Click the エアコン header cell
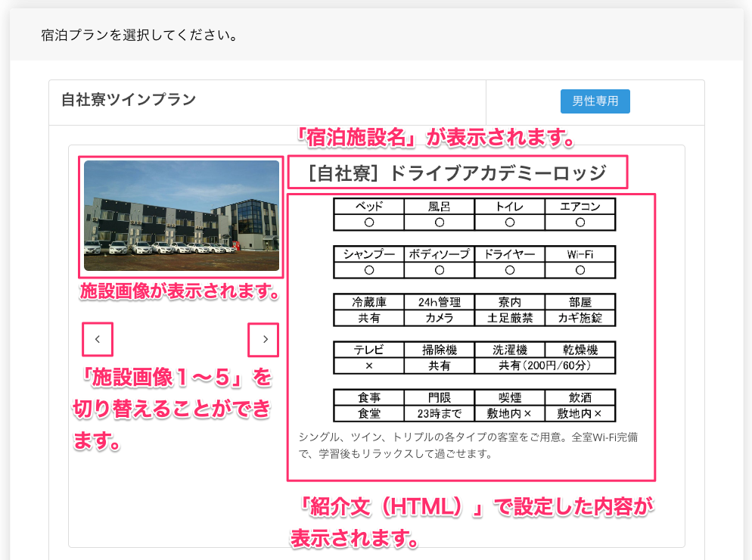The image size is (752, 560). coord(580,207)
